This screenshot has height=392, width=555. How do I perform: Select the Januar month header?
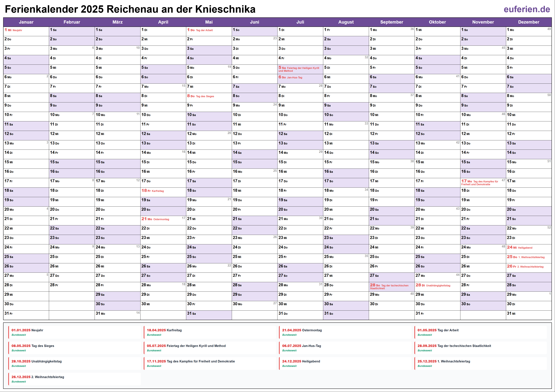coord(26,22)
